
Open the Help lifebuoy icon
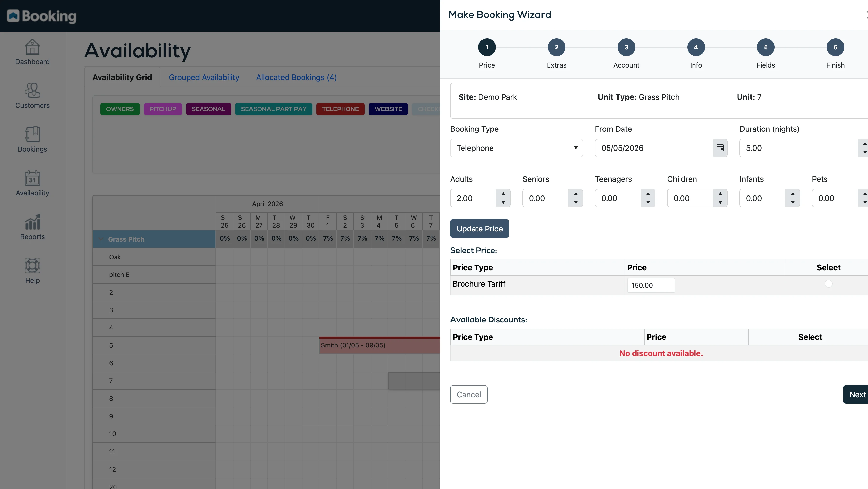pyautogui.click(x=32, y=266)
